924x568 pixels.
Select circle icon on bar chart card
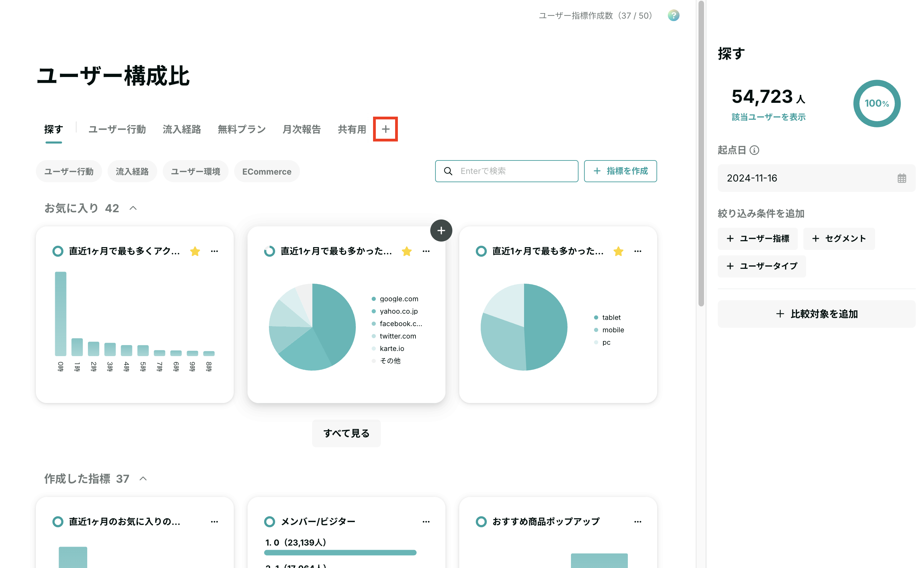point(58,251)
